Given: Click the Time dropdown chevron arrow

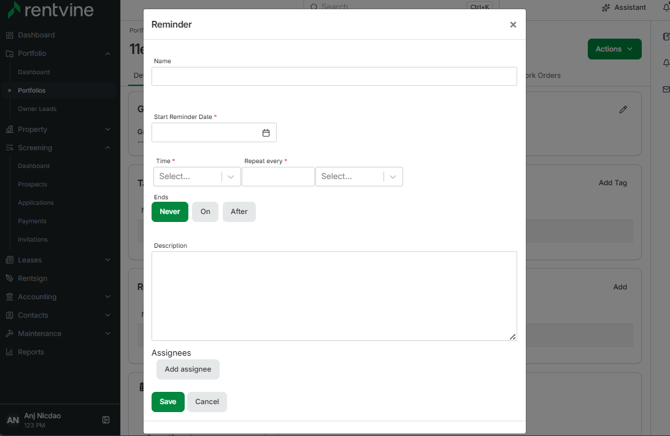Looking at the screenshot, I should 231,177.
